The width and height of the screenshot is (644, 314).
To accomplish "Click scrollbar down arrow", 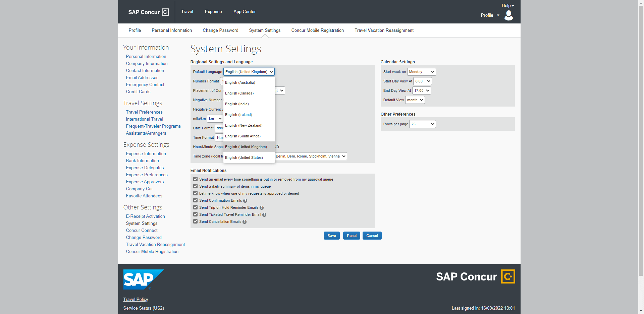I will coord(641,311).
